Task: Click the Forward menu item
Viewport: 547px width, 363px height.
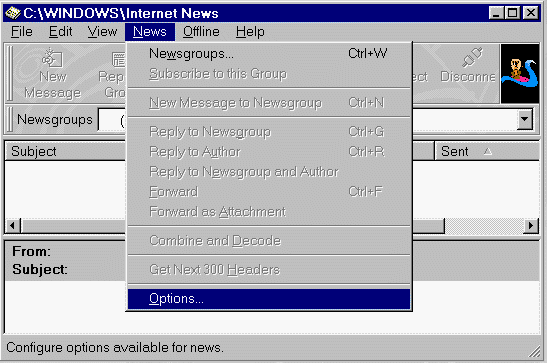Action: pos(269,191)
